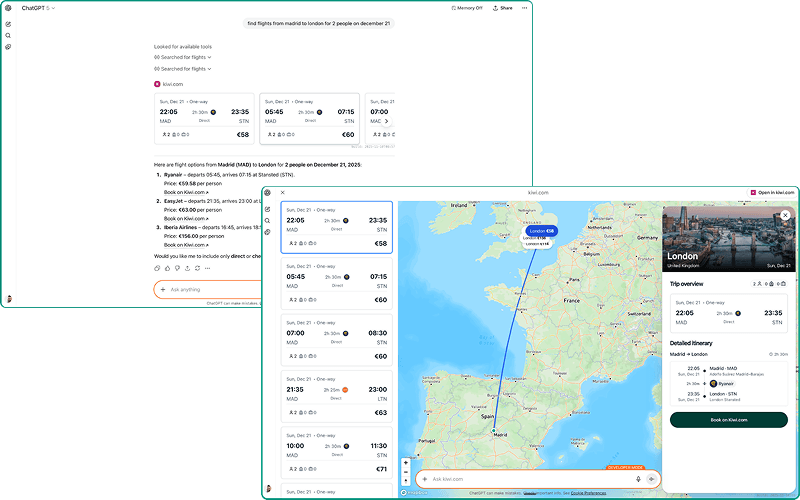Click the ChatGPT logo in the kiwi.com window
This screenshot has height=500, width=800.
tap(268, 193)
